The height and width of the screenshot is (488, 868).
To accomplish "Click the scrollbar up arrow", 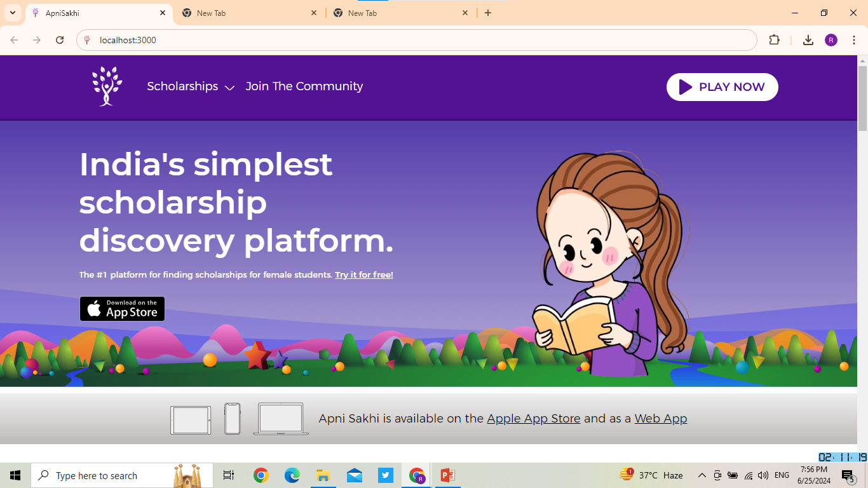I will 862,60.
